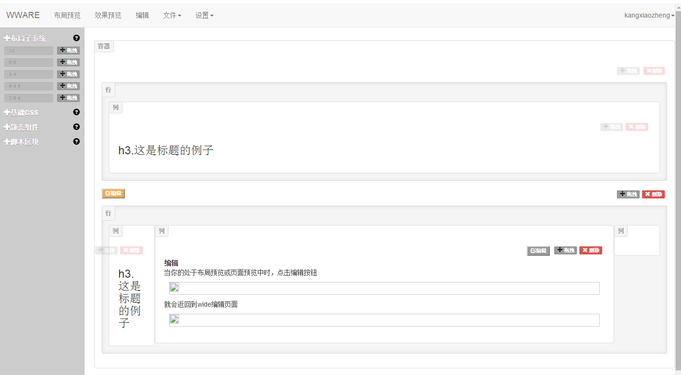This screenshot has height=375, width=681.
Task: Click faded drag button in the first h3 column
Action: (612, 127)
